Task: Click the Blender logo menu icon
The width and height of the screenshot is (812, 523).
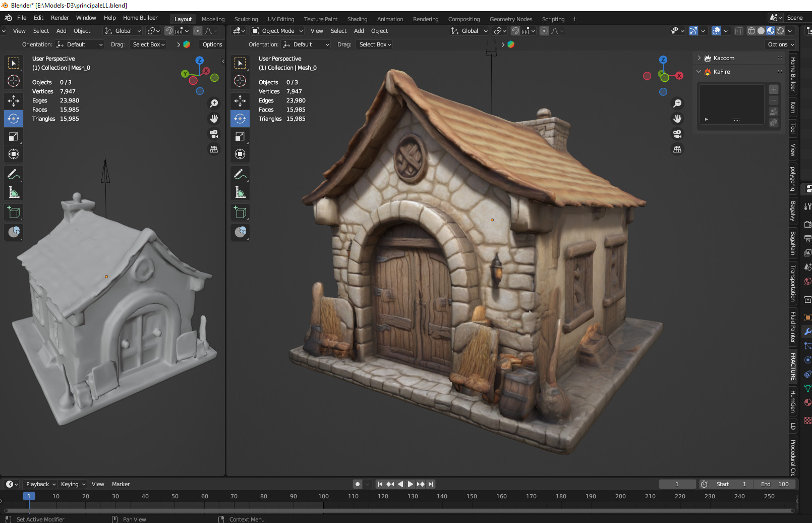Action: pyautogui.click(x=8, y=18)
